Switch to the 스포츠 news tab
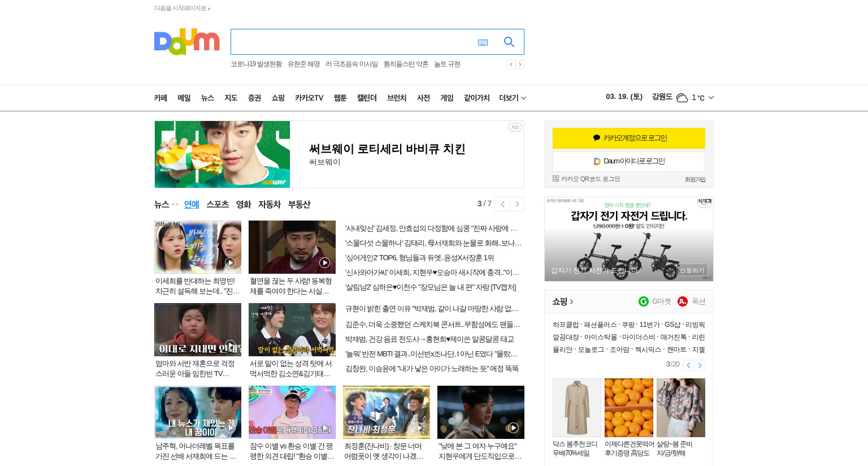This screenshot has height=466, width=868. (218, 204)
